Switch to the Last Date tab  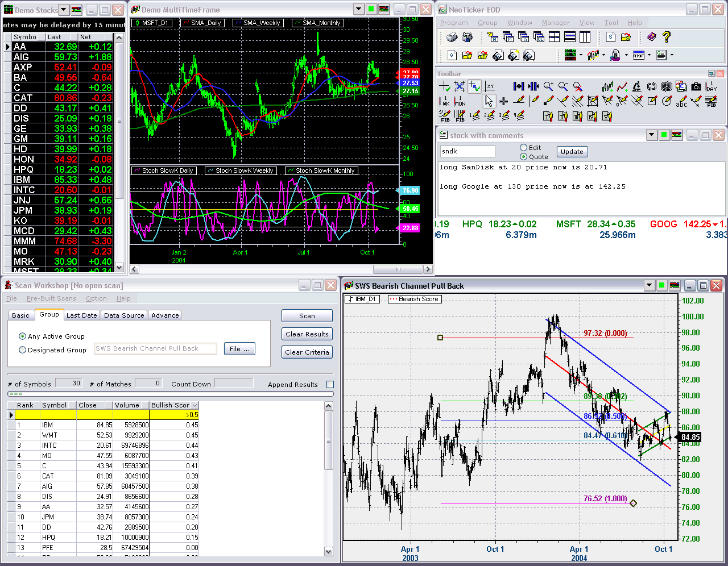tap(82, 315)
